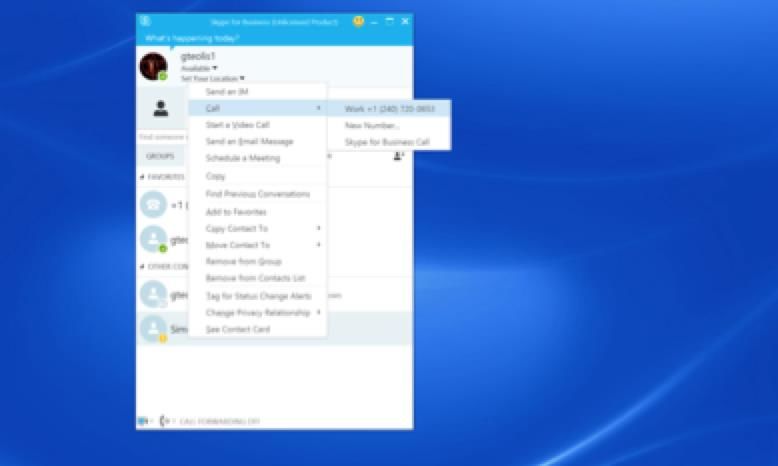Open the Set Your Location dropdown

click(212, 78)
